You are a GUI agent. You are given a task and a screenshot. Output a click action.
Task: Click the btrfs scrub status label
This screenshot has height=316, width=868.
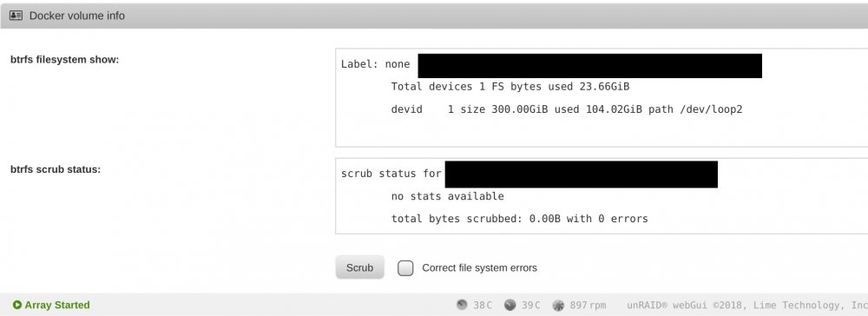coord(56,170)
